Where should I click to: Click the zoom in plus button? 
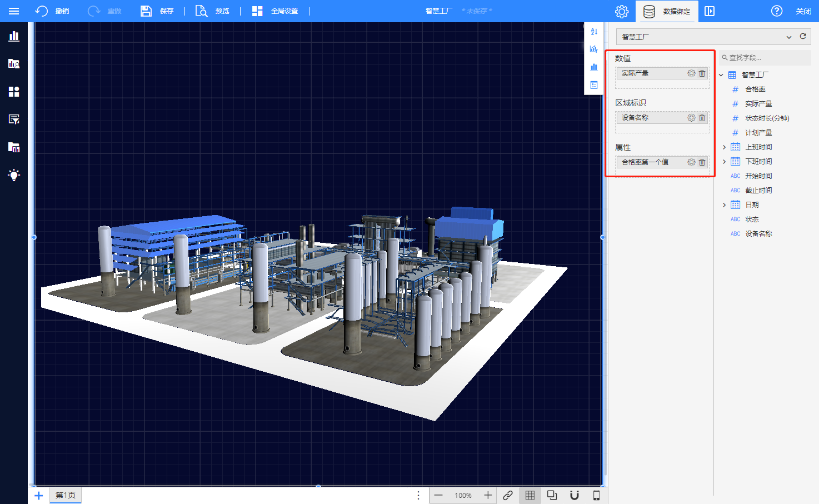(x=488, y=495)
